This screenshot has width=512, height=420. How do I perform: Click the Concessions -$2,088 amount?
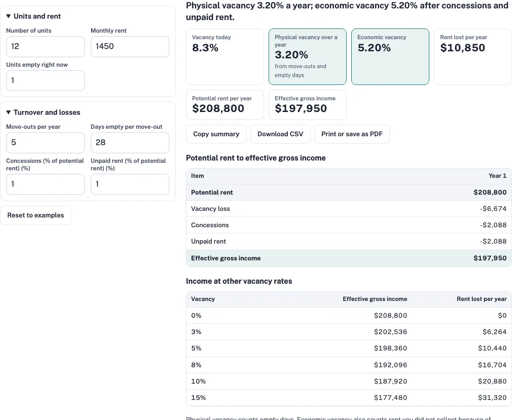point(493,225)
